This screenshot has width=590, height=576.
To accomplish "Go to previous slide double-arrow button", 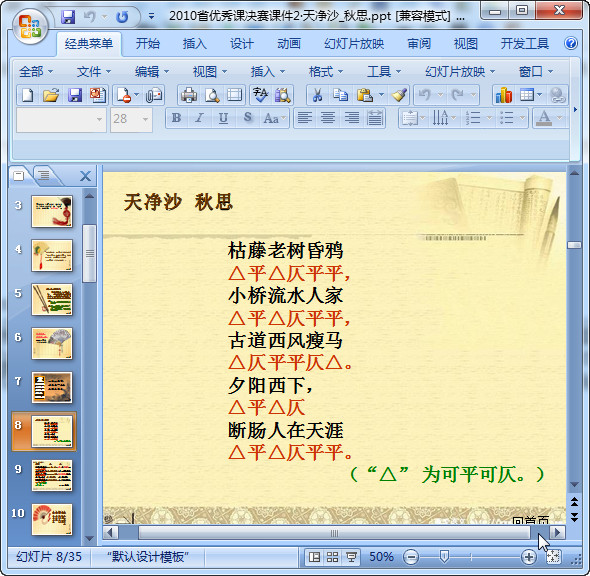I will (x=574, y=502).
